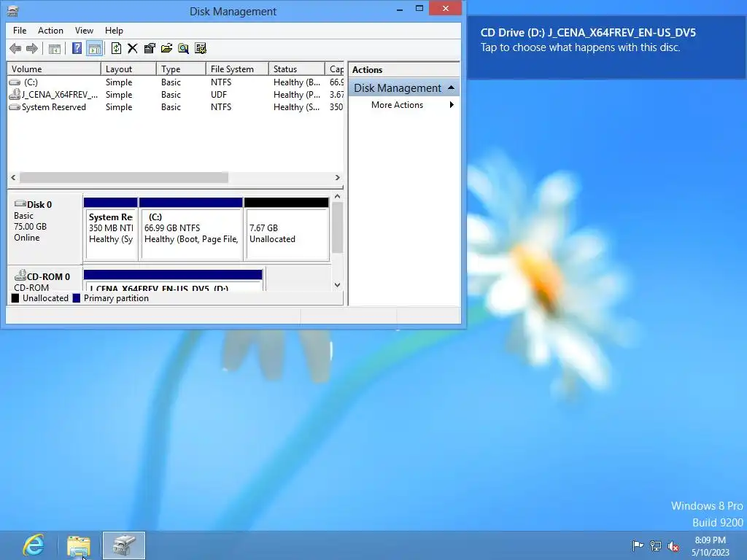Image resolution: width=747 pixels, height=560 pixels.
Task: Click the Disk 0 Basic 75.00 GB label
Action: pos(44,228)
